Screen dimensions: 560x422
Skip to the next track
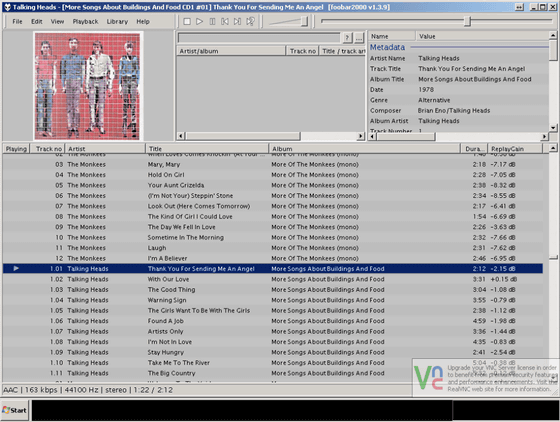click(237, 21)
